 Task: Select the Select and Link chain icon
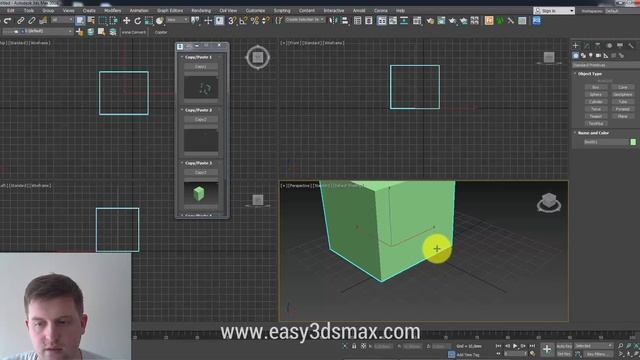click(20, 20)
